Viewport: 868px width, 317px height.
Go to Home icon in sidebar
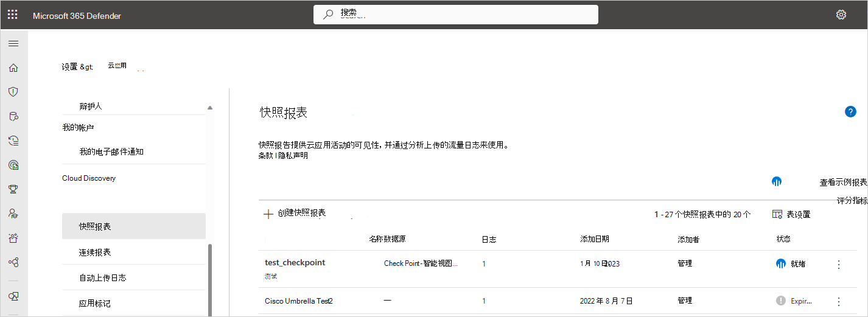[13, 68]
